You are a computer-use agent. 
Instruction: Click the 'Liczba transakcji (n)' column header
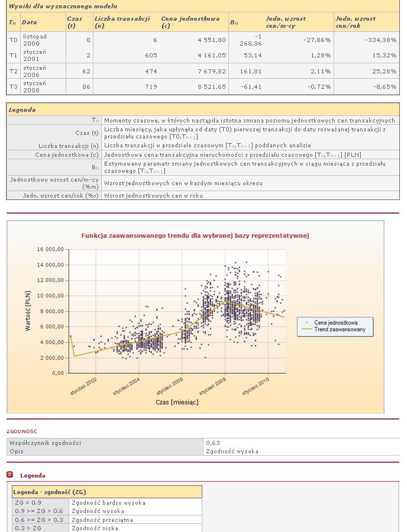[122, 22]
